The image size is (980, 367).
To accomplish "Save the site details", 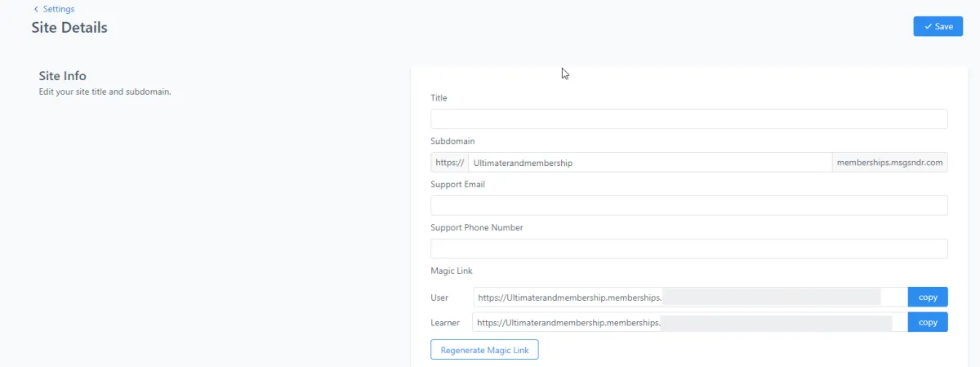I will [x=938, y=26].
